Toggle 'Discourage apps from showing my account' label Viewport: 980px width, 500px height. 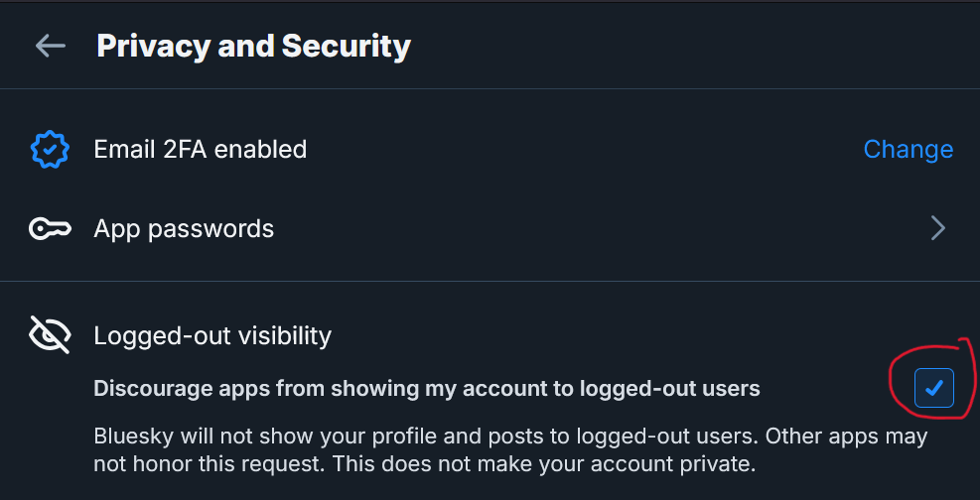[426, 389]
